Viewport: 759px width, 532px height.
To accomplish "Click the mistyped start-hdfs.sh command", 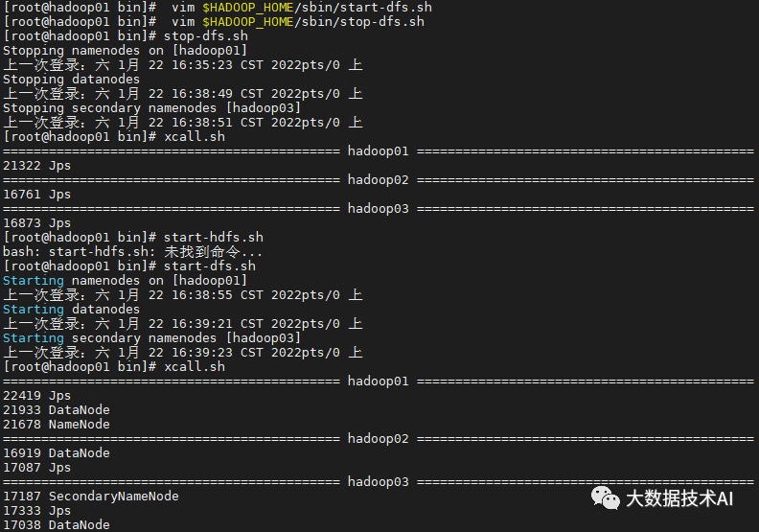I will pyautogui.click(x=213, y=238).
